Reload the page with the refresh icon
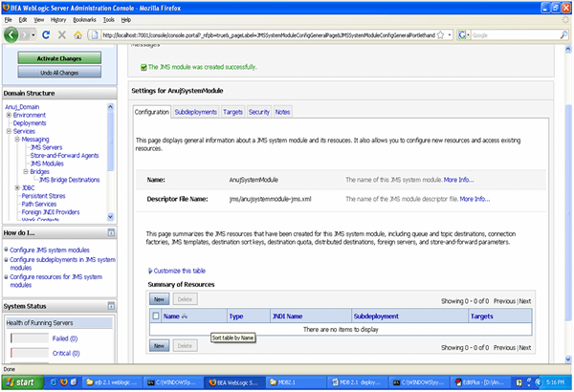The width and height of the screenshot is (574, 392). pos(48,35)
